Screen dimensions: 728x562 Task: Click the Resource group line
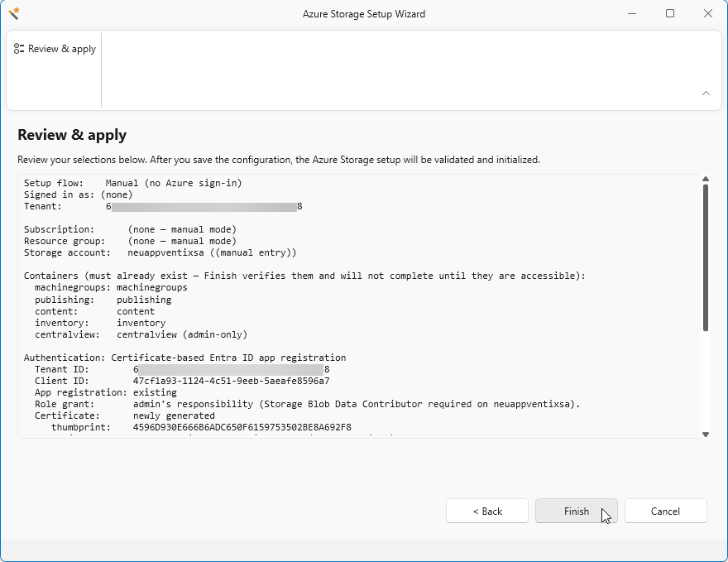pos(130,241)
